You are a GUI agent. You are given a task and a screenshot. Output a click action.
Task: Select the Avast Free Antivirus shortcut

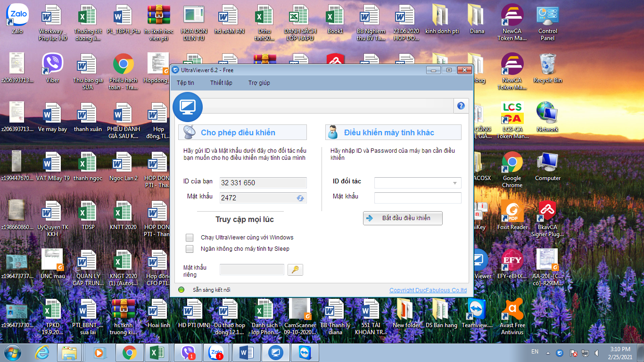point(512,316)
